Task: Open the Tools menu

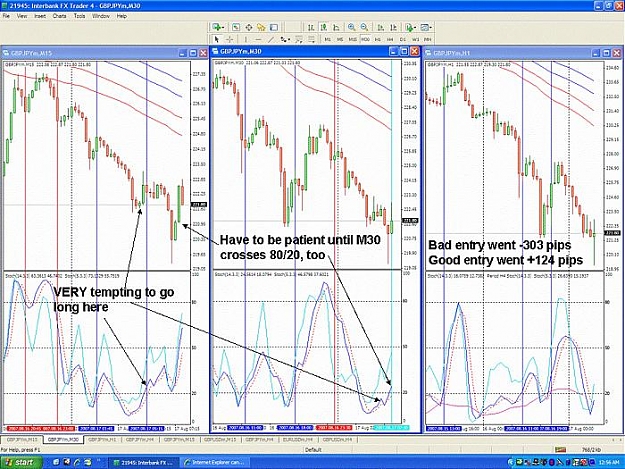Action: (x=79, y=16)
